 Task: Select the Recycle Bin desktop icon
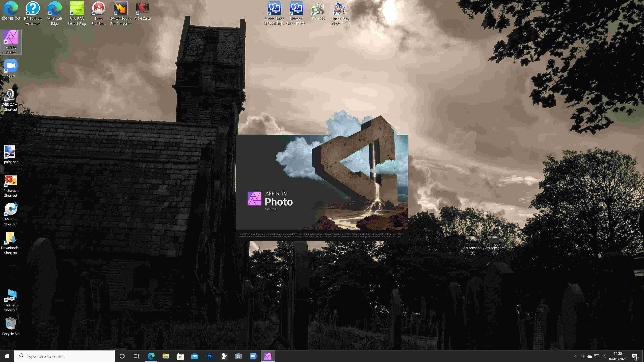pyautogui.click(x=11, y=326)
